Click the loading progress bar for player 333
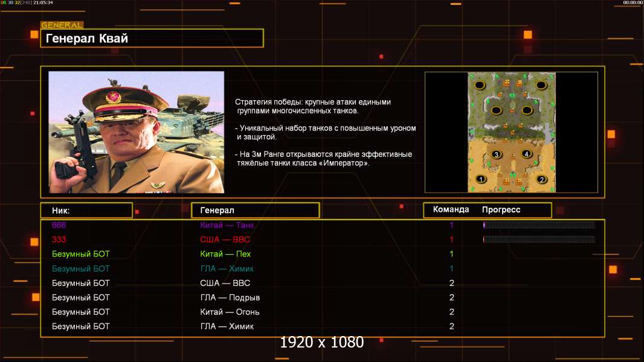The width and height of the screenshot is (644, 362). (x=539, y=240)
